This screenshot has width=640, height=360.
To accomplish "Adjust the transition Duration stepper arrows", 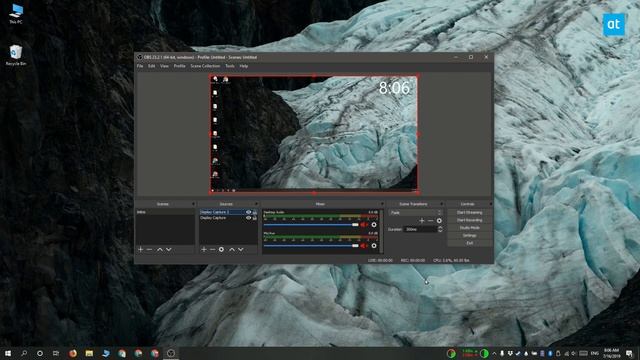I will [x=440, y=229].
